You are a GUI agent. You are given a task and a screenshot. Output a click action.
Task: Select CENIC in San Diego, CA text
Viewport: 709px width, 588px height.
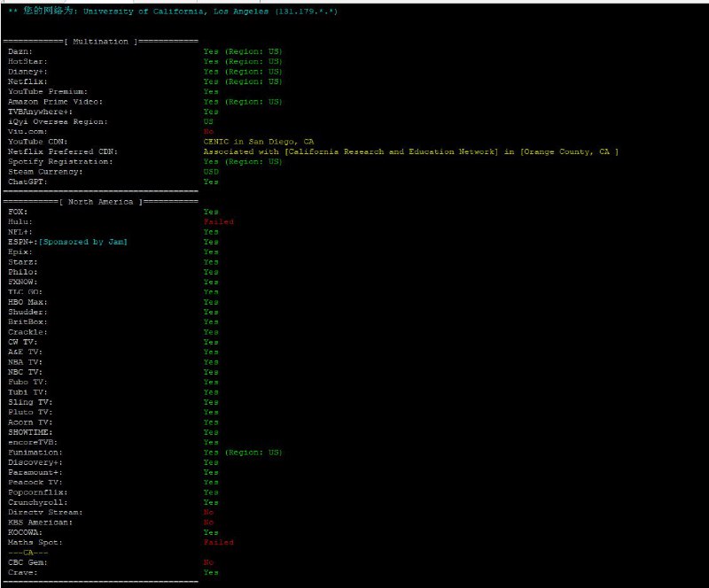tap(259, 142)
